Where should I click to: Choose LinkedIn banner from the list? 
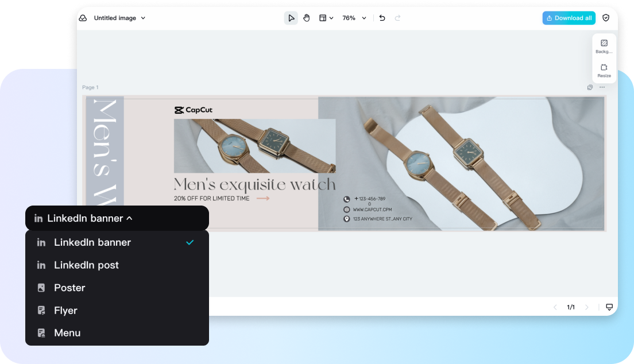(117, 242)
